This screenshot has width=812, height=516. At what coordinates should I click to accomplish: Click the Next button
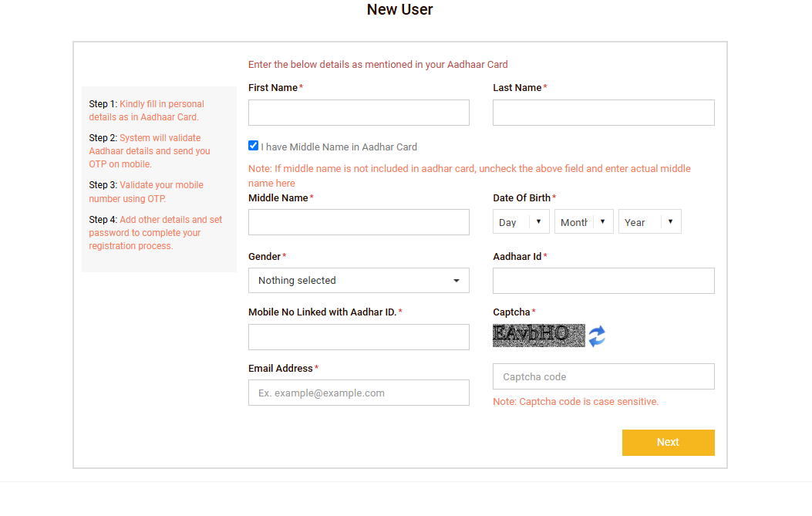click(668, 443)
